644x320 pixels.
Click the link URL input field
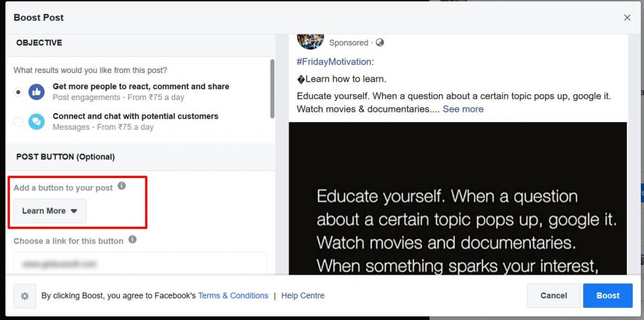(x=140, y=263)
